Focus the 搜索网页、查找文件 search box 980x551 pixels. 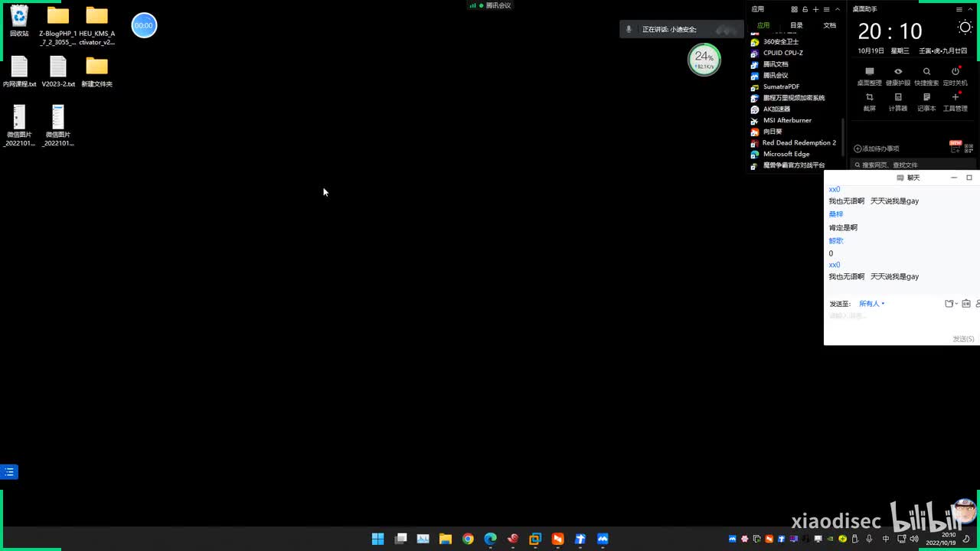[x=913, y=165]
